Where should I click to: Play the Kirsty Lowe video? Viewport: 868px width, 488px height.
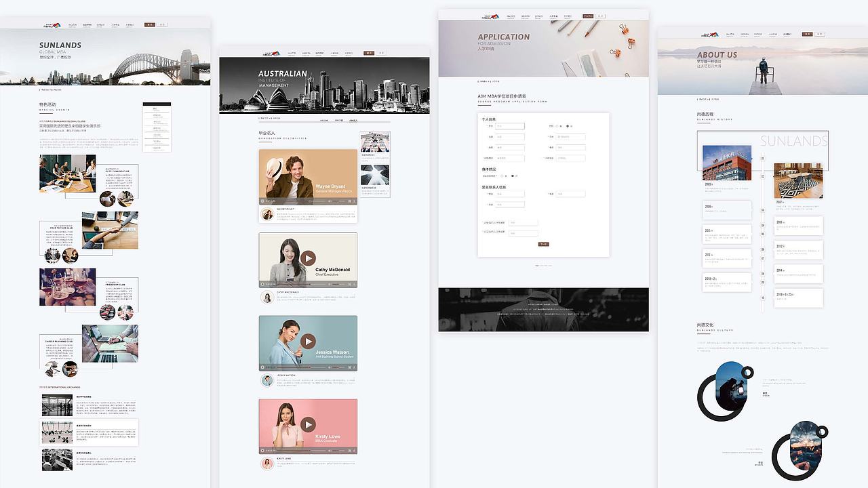[x=308, y=425]
